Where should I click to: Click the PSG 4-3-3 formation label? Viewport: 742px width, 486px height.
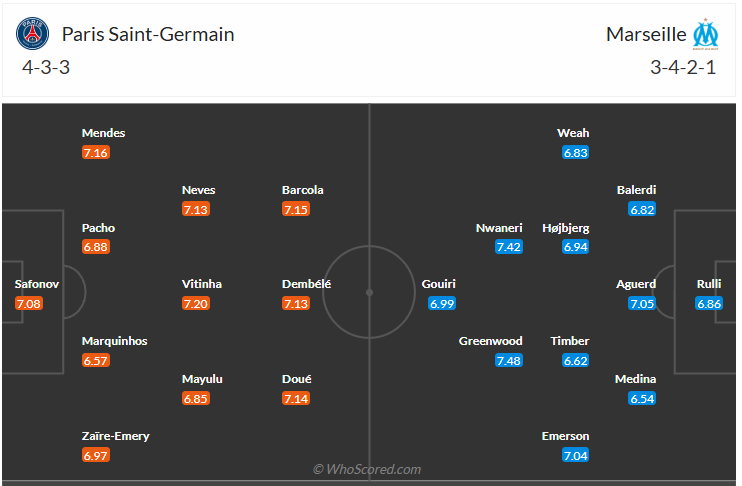[45, 68]
